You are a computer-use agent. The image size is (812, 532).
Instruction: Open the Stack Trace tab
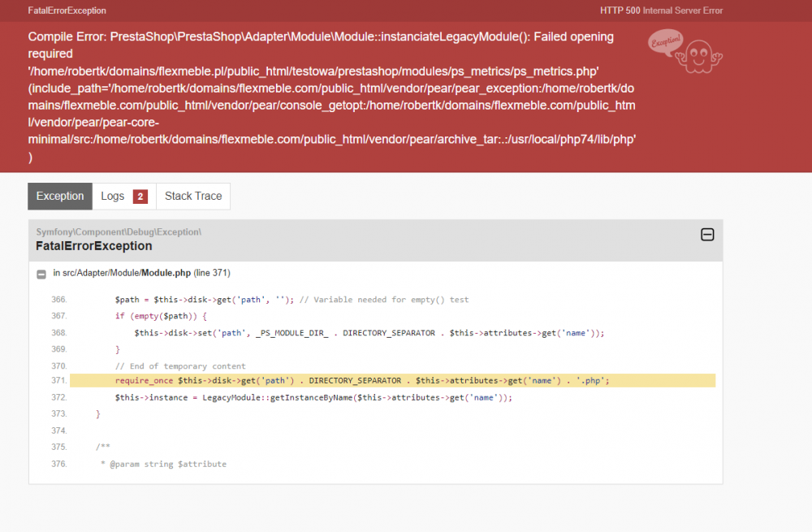pyautogui.click(x=193, y=197)
